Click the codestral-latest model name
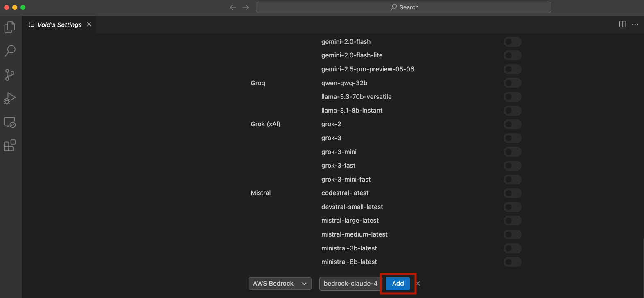 (345, 193)
